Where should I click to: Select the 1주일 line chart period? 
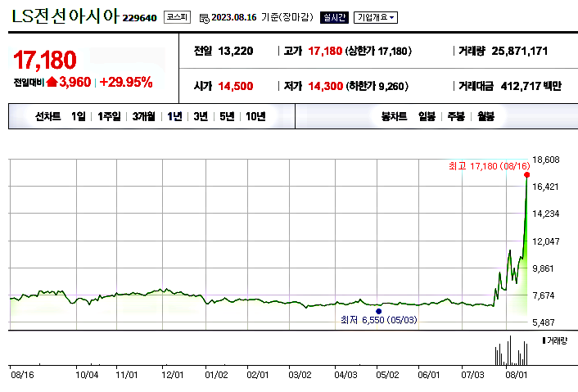(x=109, y=116)
